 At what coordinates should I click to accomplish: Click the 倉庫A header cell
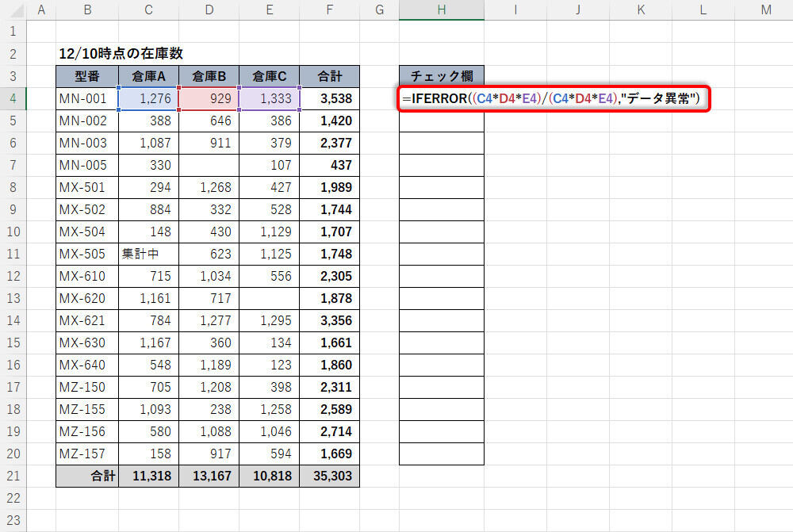(x=149, y=76)
